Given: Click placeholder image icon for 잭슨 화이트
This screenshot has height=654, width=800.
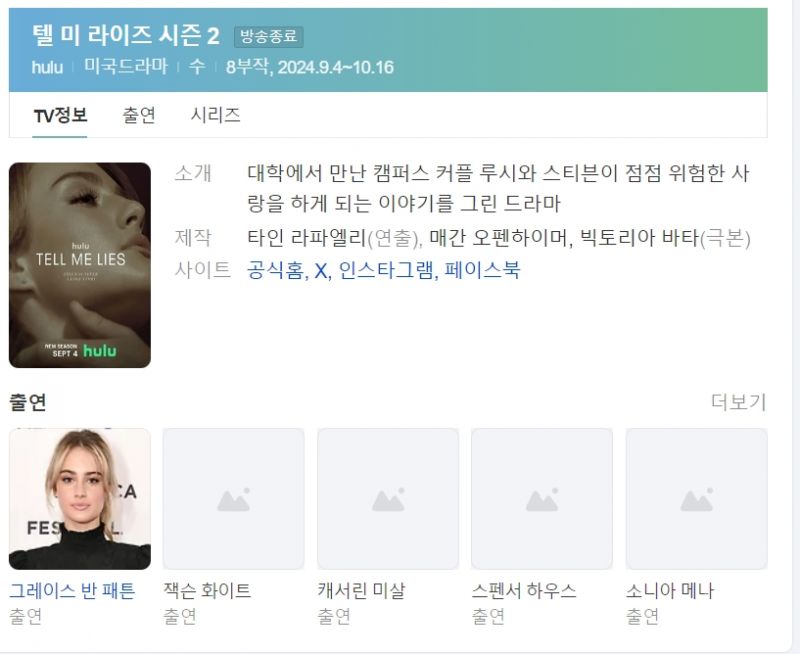Looking at the screenshot, I should [234, 499].
